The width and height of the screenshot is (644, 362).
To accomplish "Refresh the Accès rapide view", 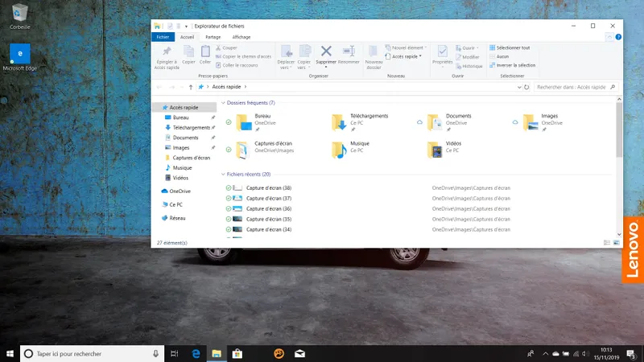I will click(526, 87).
